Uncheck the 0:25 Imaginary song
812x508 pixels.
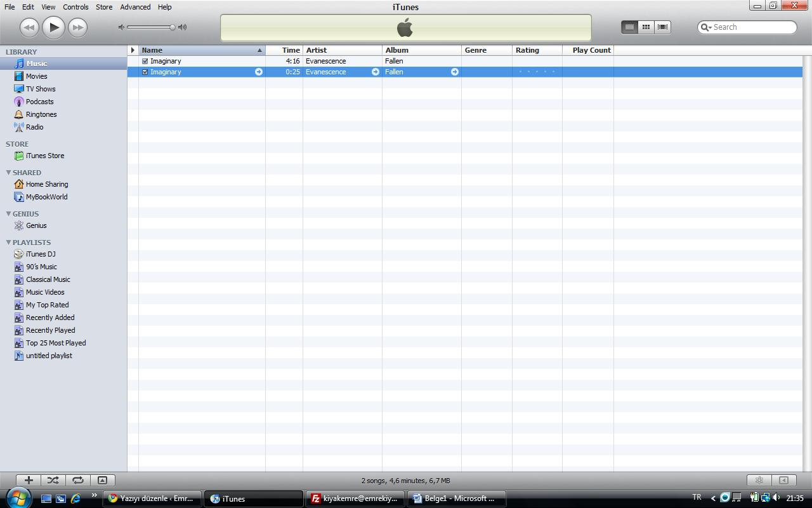pyautogui.click(x=145, y=72)
